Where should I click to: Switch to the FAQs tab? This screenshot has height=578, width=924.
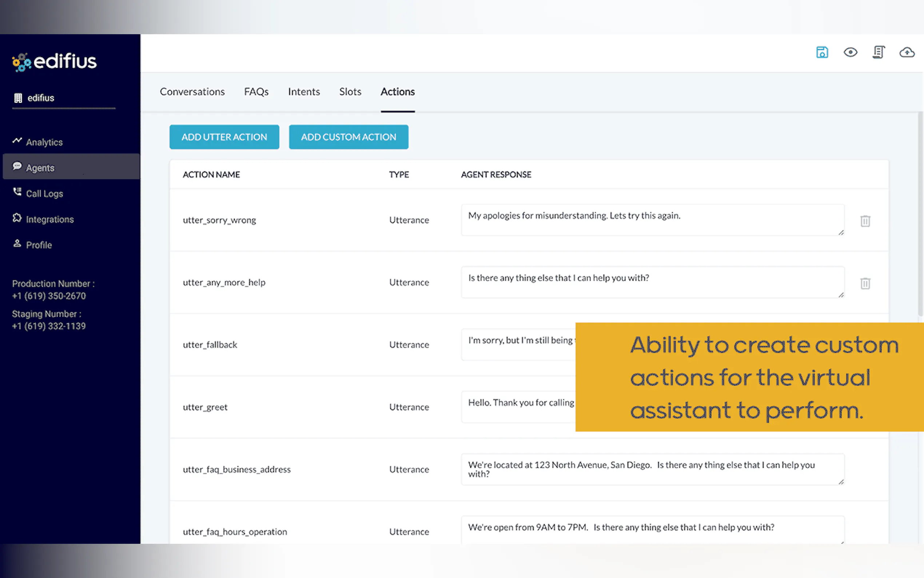[256, 92]
